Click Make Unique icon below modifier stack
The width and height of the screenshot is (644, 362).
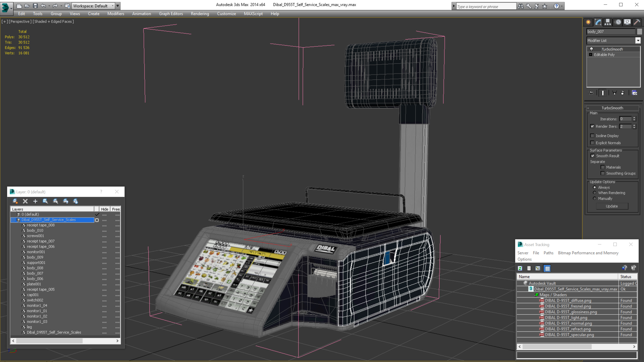[x=614, y=93]
